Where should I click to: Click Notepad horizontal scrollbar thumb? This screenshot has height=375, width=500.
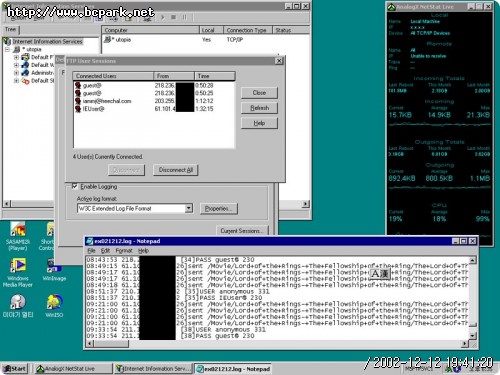[111, 344]
